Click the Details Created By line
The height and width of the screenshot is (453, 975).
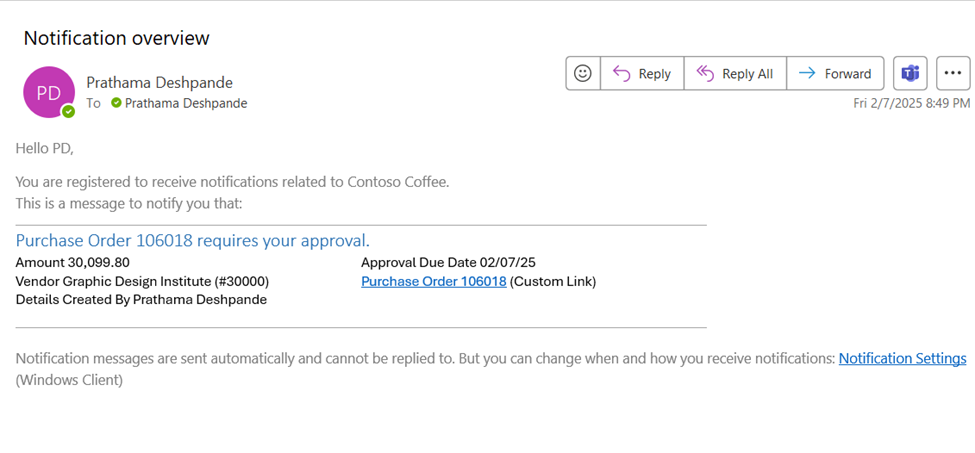click(141, 300)
